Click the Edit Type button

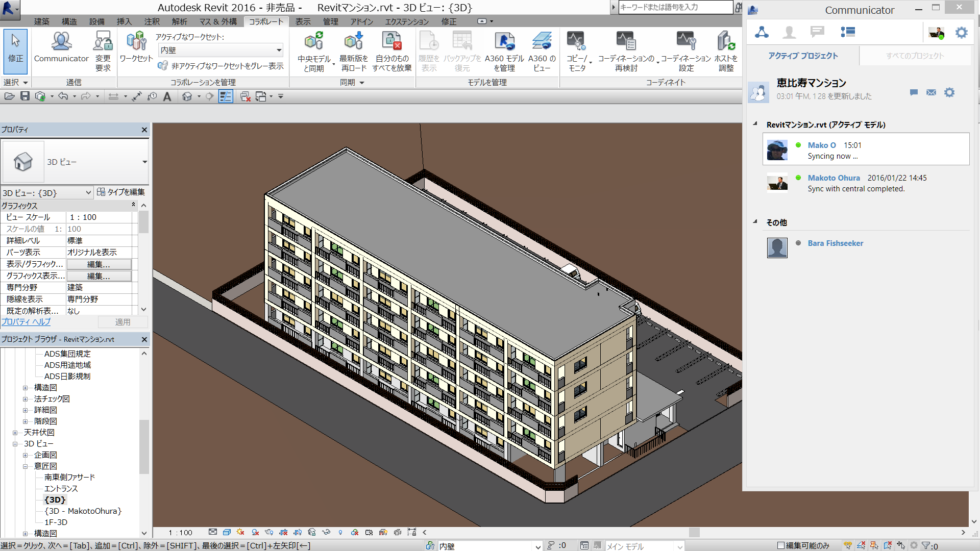[x=121, y=192]
